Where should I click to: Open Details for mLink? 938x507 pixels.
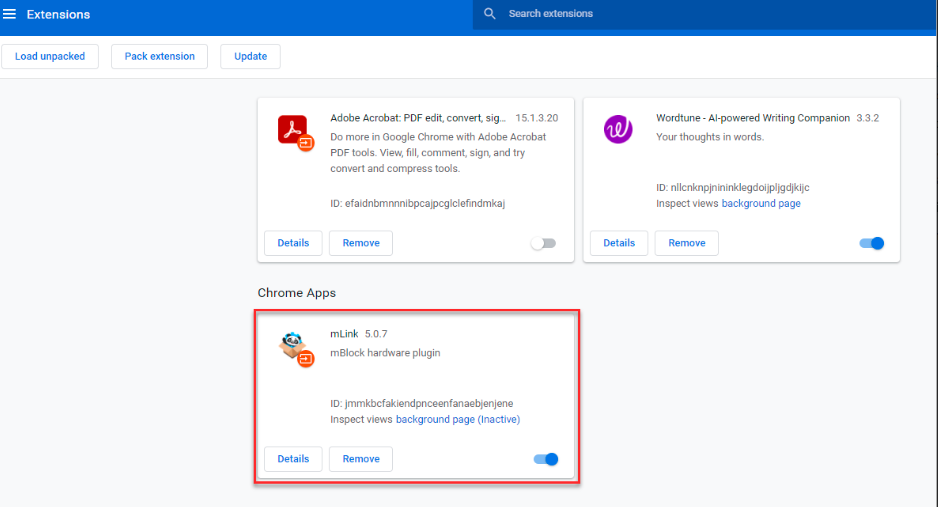(293, 459)
